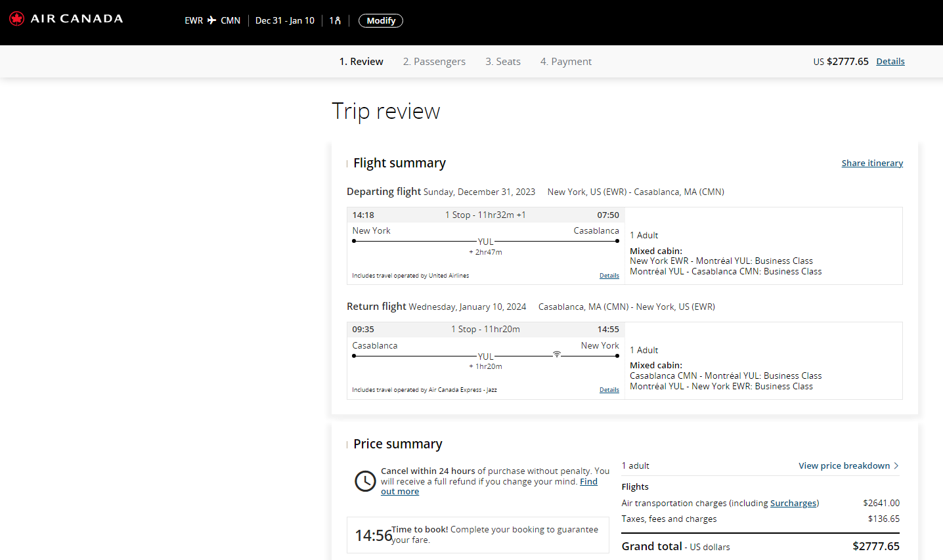Click the 07:50 arrival time
This screenshot has height=560, width=943.
tap(608, 215)
